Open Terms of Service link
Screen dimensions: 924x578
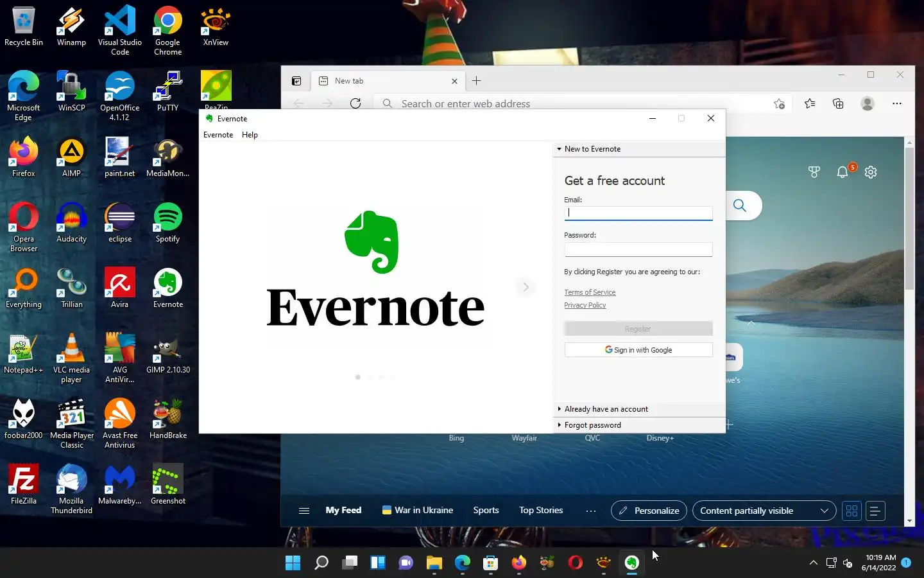tap(590, 292)
